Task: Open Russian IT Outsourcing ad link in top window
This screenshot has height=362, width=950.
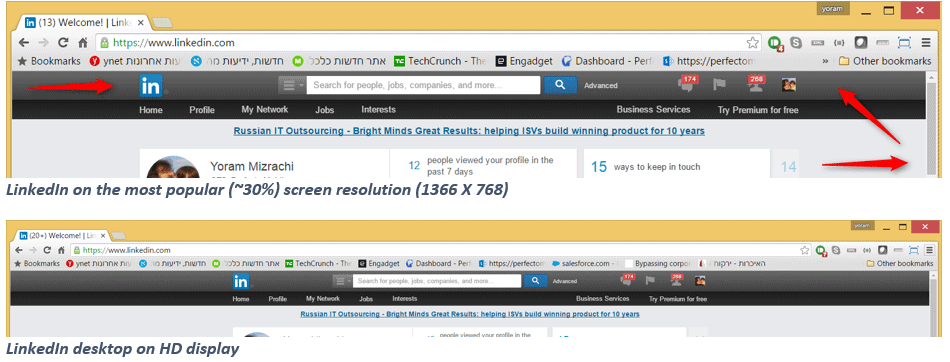Action: [469, 130]
